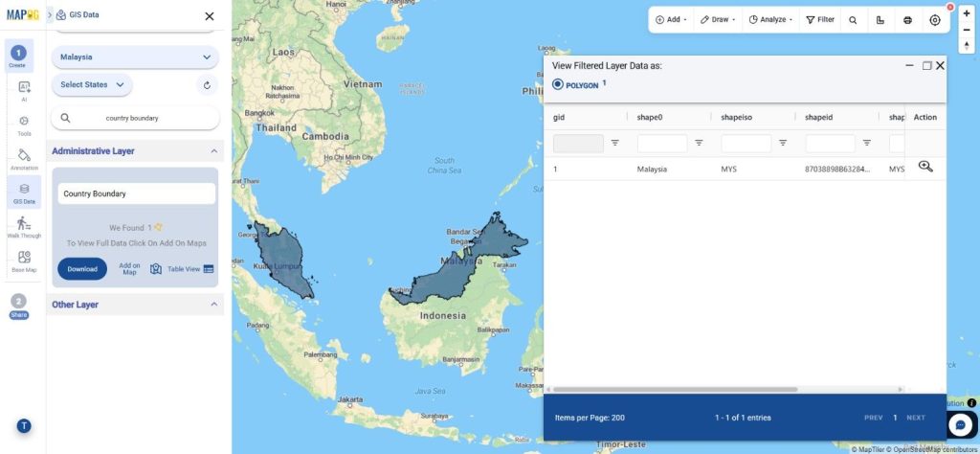Click page number 1 in pagination

pyautogui.click(x=895, y=418)
